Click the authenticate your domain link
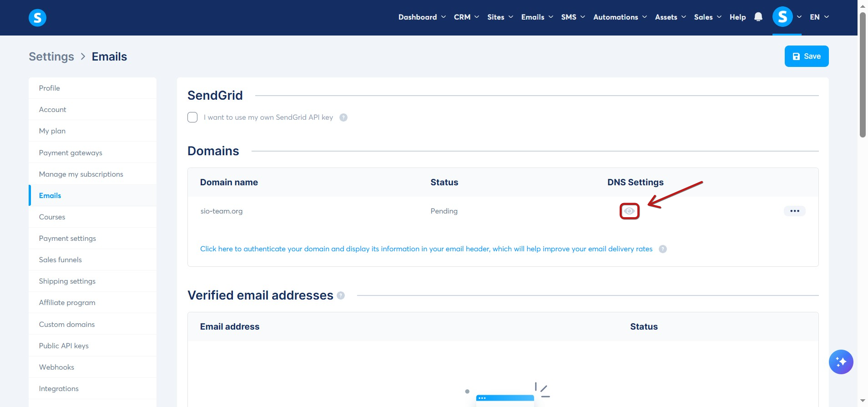Image resolution: width=868 pixels, height=407 pixels. pyautogui.click(x=426, y=249)
